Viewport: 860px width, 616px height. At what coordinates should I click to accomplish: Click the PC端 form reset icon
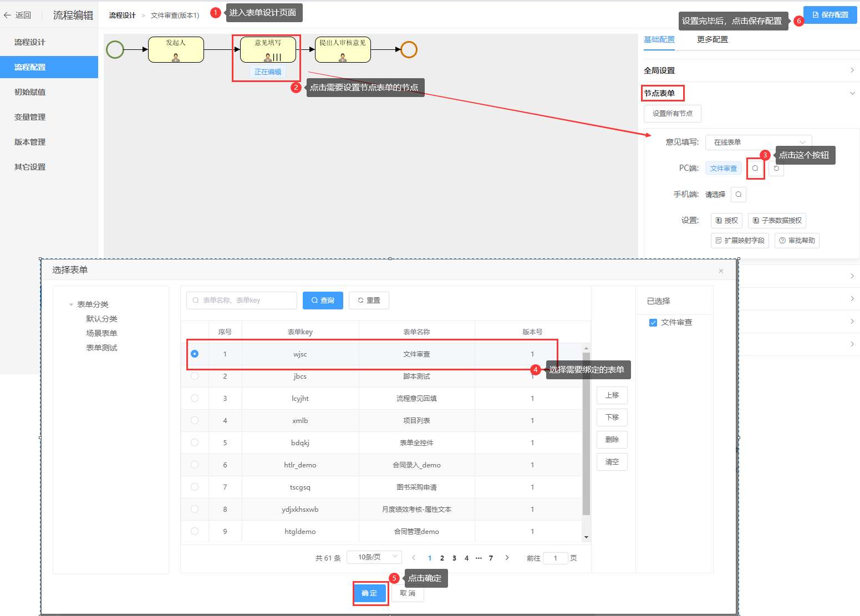(776, 169)
